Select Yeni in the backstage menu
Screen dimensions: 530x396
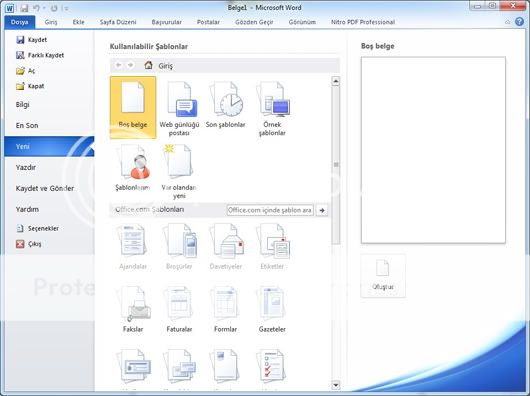(x=49, y=146)
